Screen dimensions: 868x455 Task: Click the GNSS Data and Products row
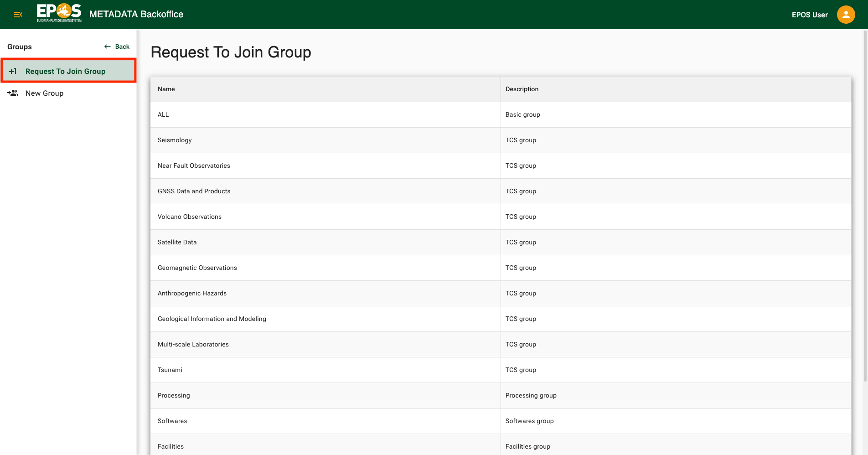pos(325,191)
